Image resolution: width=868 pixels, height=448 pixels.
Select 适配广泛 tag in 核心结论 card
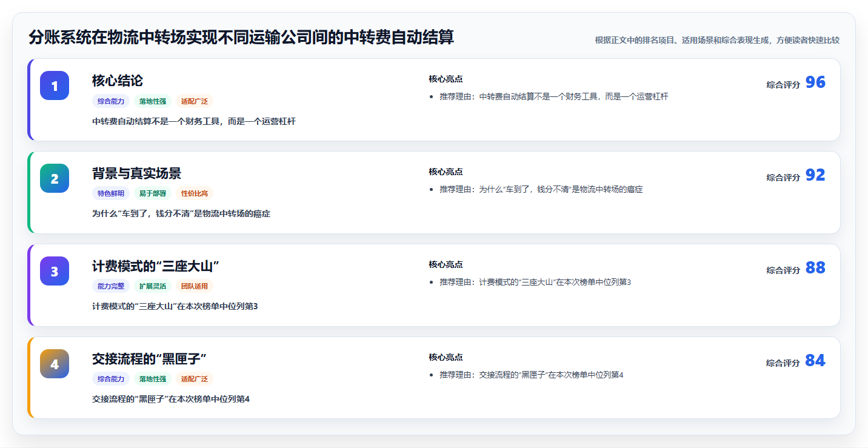[195, 101]
